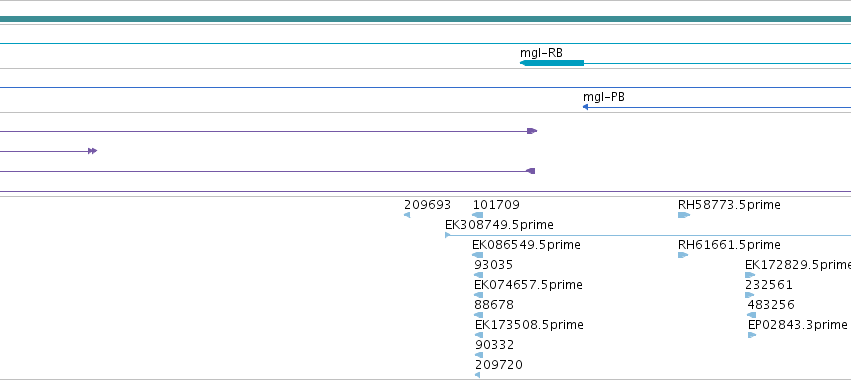Select the EP02843.3prime arrow glyph
851x380 pixels.
coord(752,335)
